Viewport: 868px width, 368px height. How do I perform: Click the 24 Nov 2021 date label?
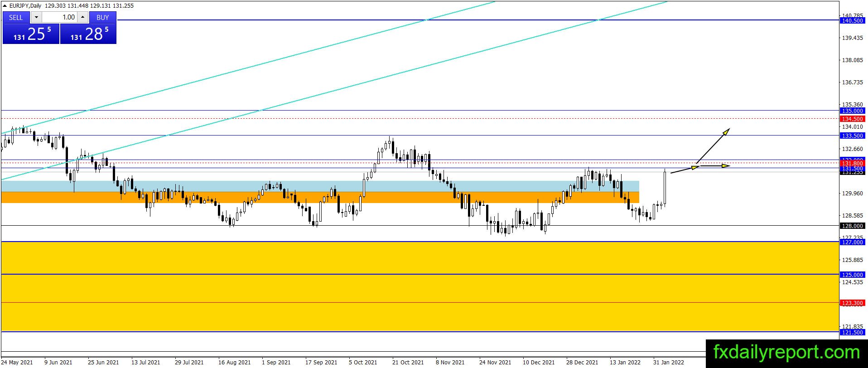(495, 363)
